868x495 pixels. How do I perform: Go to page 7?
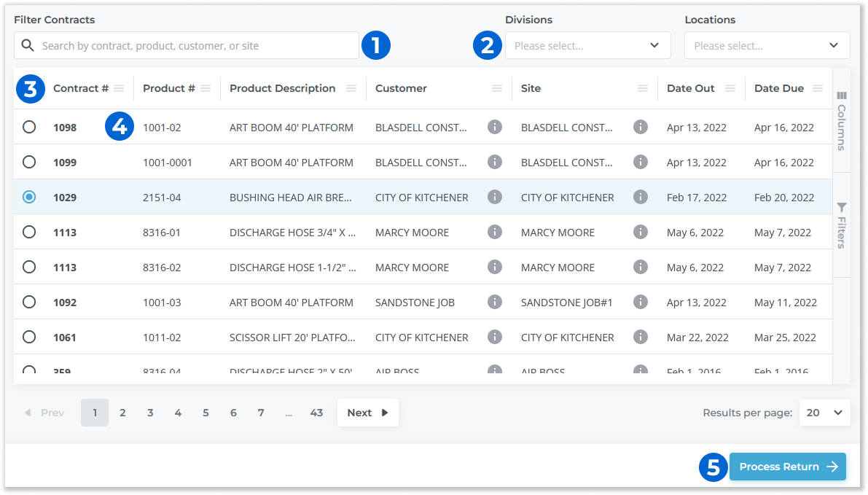point(261,413)
